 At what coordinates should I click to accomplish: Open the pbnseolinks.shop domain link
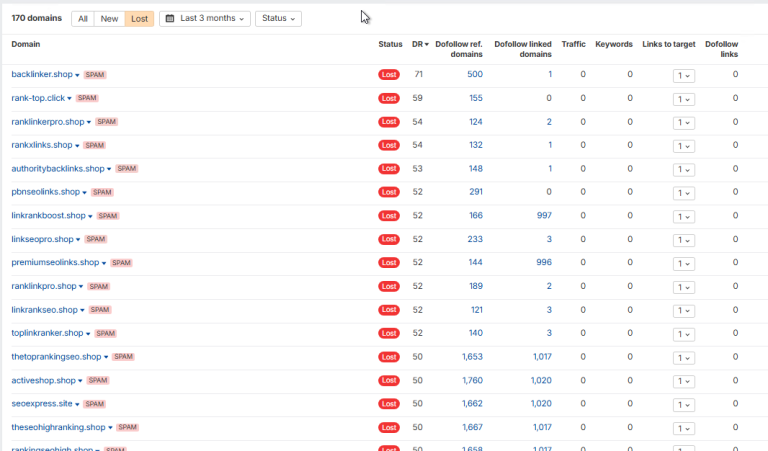tap(46, 192)
